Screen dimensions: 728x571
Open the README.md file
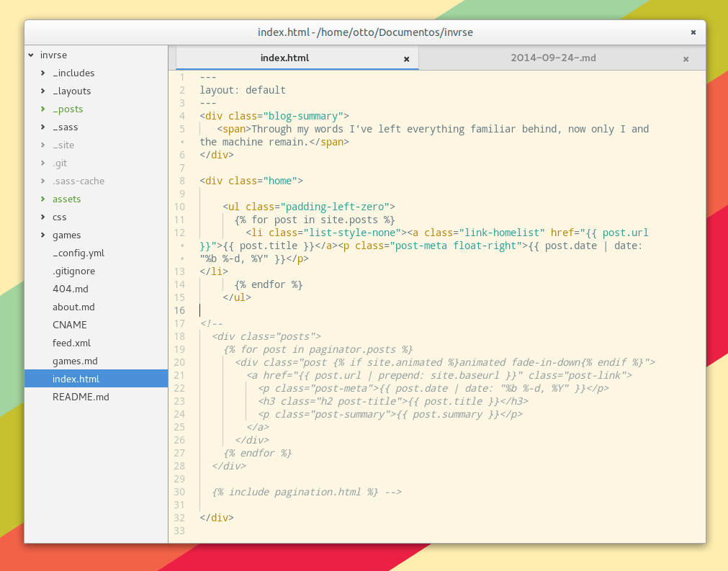tap(81, 397)
